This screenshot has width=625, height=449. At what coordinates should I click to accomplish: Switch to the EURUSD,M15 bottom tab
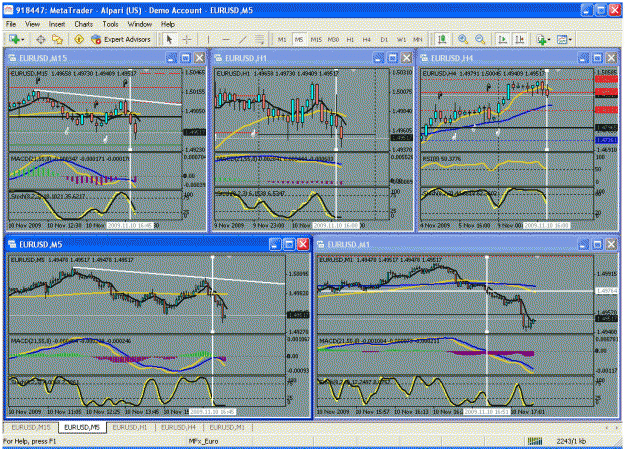(31, 427)
